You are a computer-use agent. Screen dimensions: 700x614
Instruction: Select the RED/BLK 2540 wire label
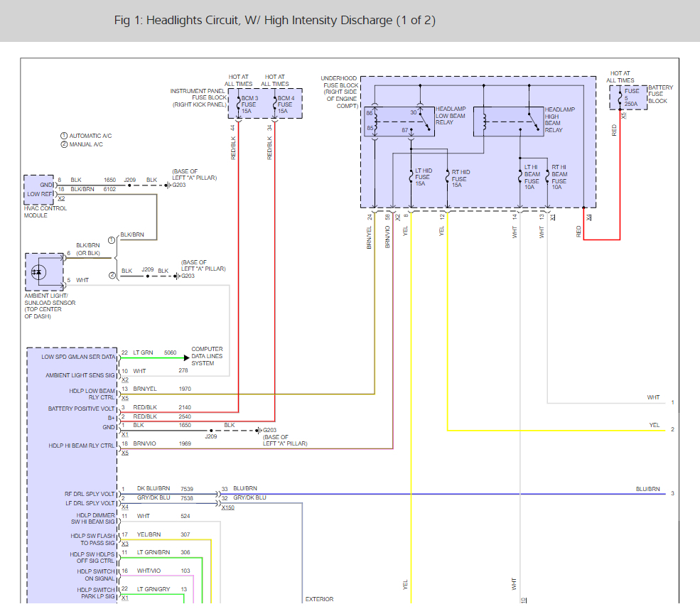coord(162,416)
